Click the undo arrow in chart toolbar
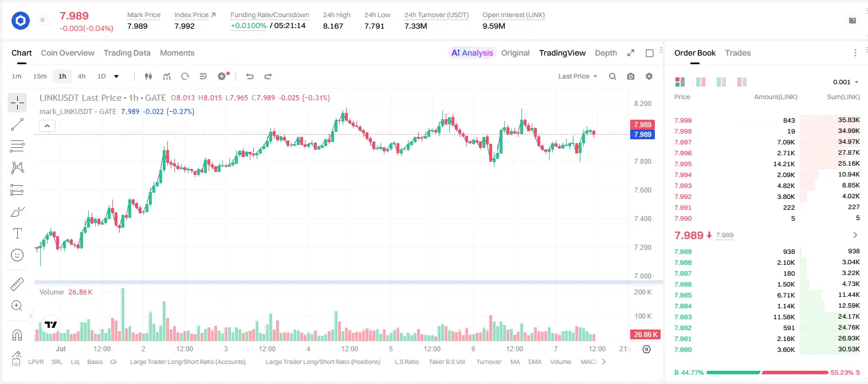 (250, 76)
